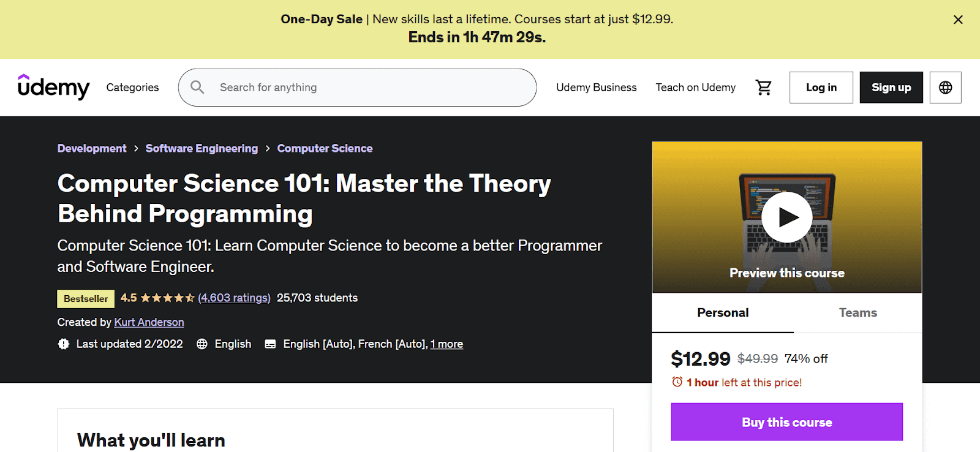Click the Udemy logo
Image resolution: width=980 pixels, height=452 pixels.
click(54, 87)
